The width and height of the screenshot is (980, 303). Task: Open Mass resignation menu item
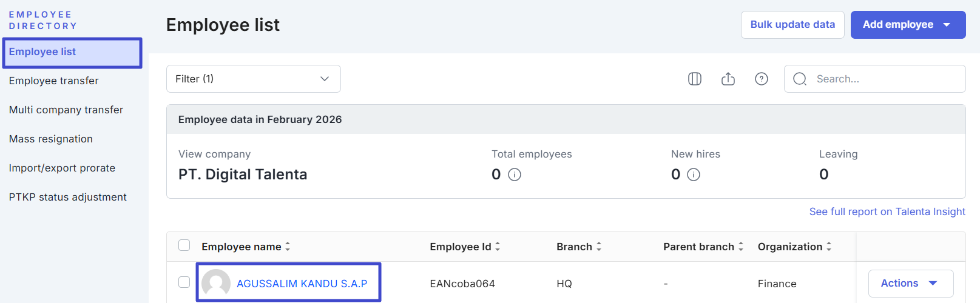coord(51,139)
